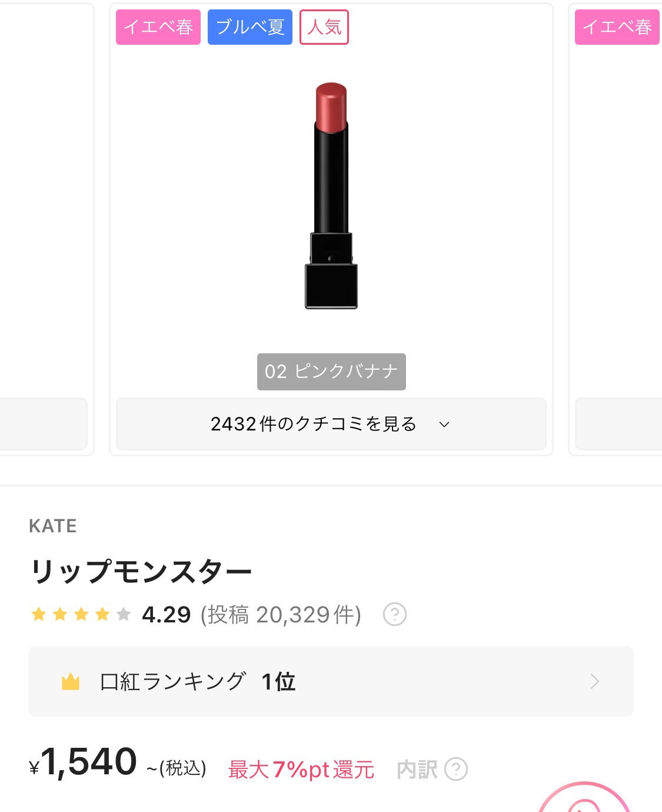Screen dimensions: 662x812
Task: Tap the question mark icon next to 内訳
Action: [456, 769]
